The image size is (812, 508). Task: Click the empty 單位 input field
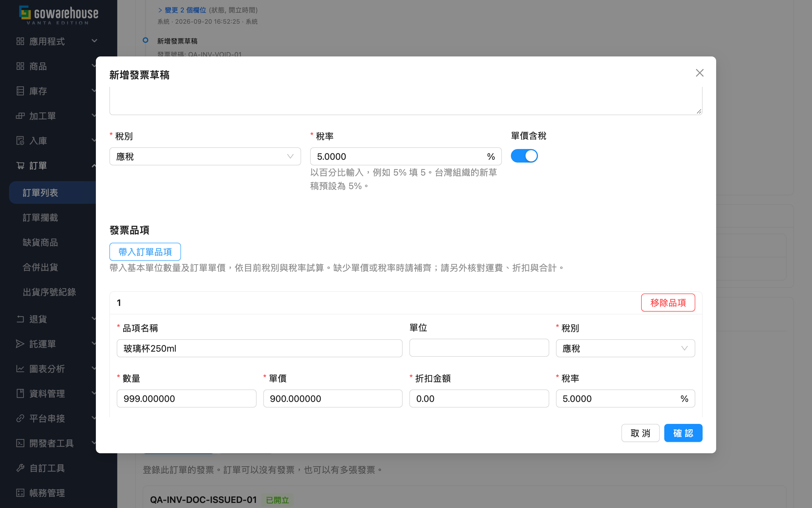[x=479, y=348]
